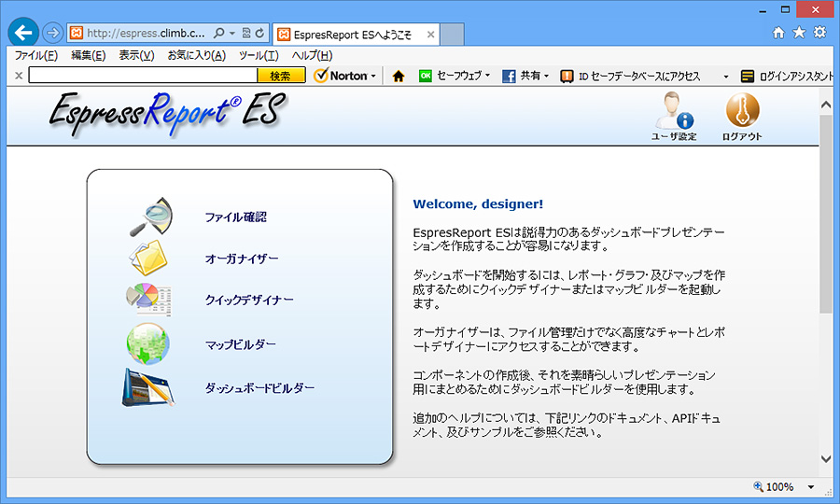Launch クイックデザイナー link

[249, 300]
